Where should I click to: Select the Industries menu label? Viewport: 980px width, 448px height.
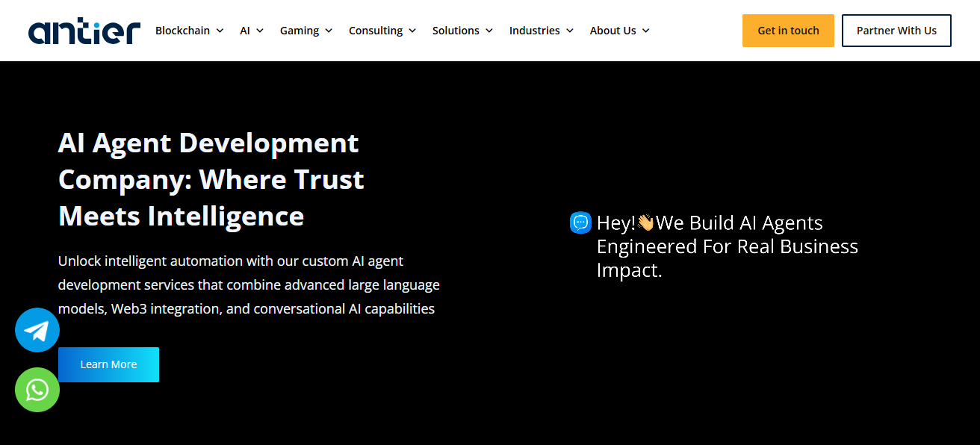534,31
